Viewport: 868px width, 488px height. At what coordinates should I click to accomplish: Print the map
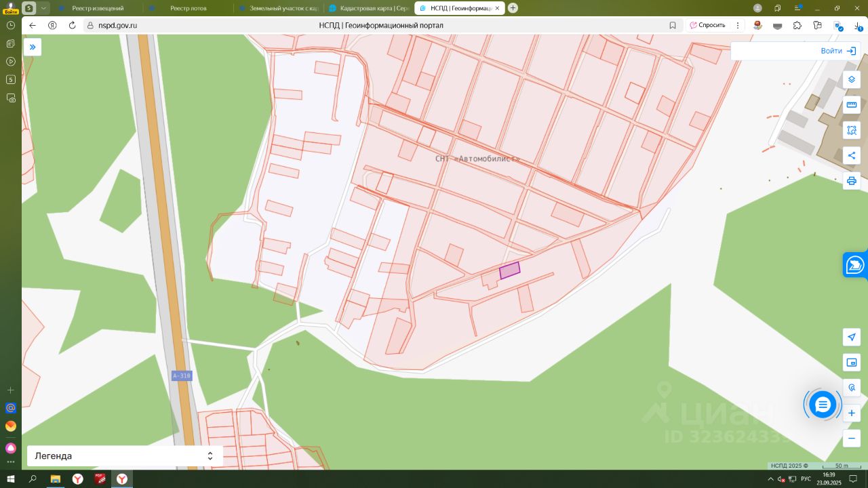852,181
